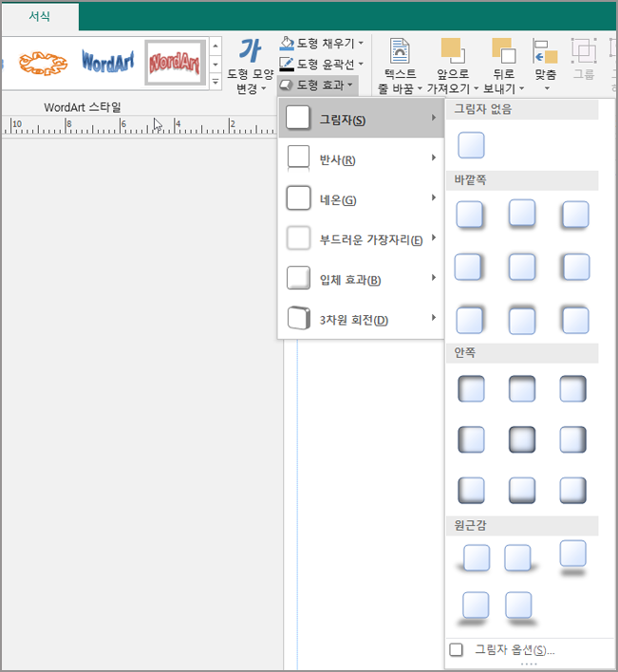Apply 바깥쪽 shadow, third row middle preset
Screen dimensions: 618x672
pos(522,320)
